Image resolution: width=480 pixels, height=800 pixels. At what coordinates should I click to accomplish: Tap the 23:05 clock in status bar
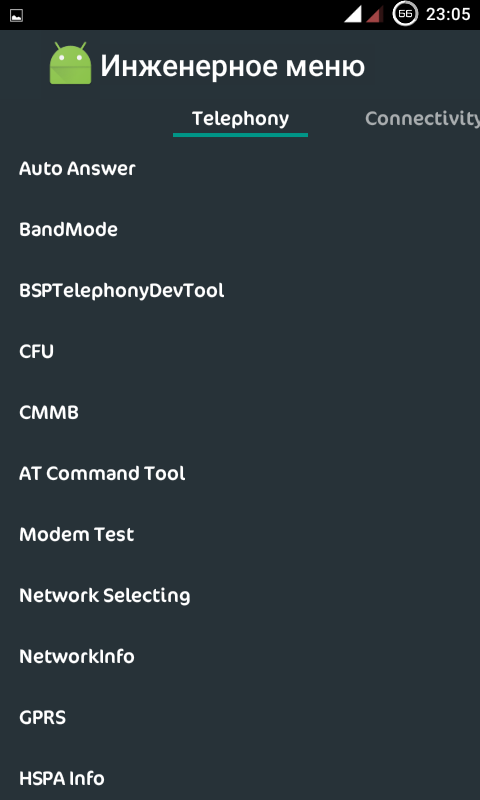[x=448, y=14]
